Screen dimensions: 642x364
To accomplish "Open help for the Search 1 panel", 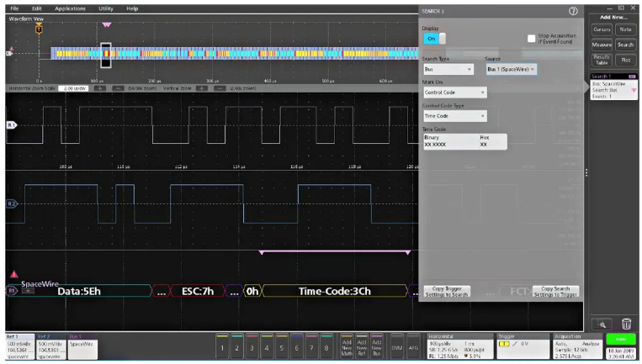I will (573, 12).
